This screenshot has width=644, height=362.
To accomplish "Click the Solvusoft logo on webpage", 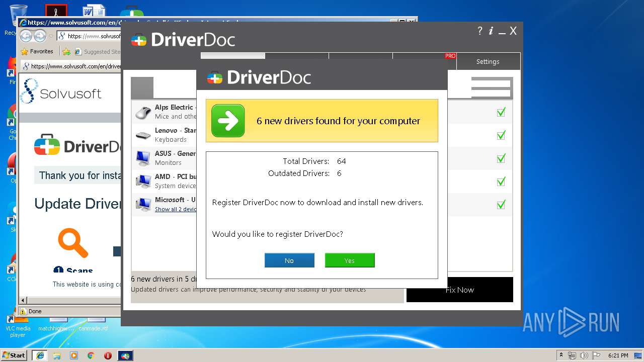I will pos(61,92).
